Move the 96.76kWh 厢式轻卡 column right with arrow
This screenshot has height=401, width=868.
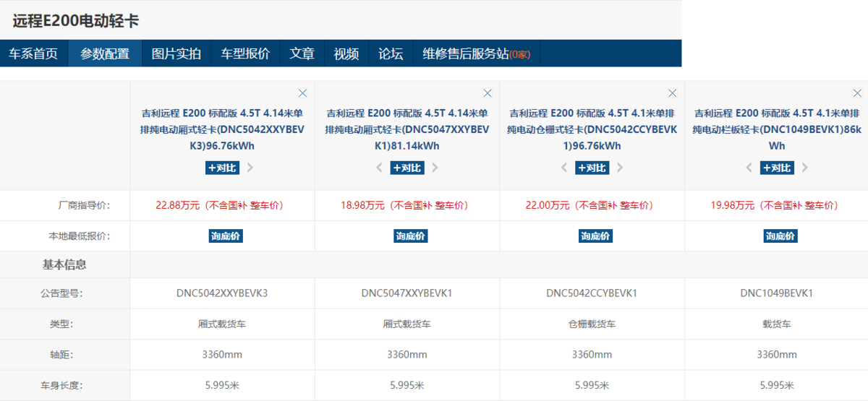pos(250,168)
